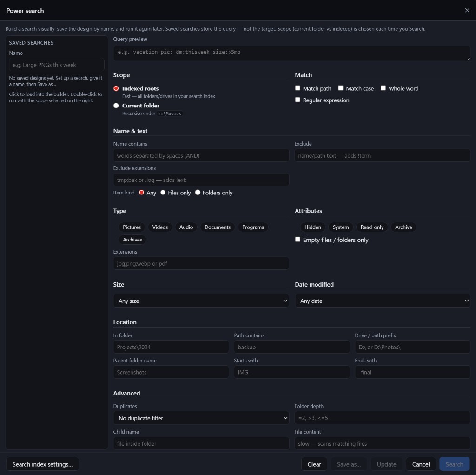476x475 pixels.
Task: Tick the Whole word checkbox
Action: click(x=383, y=88)
